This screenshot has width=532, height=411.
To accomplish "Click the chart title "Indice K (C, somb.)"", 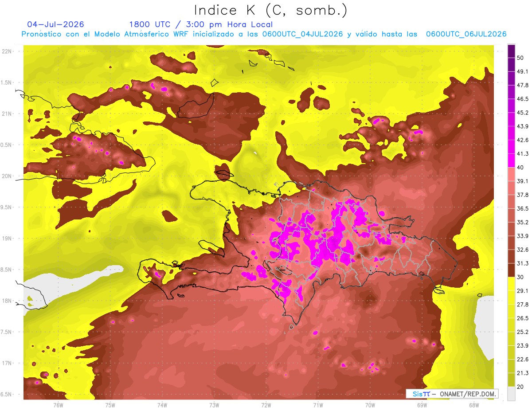I will tap(270, 10).
